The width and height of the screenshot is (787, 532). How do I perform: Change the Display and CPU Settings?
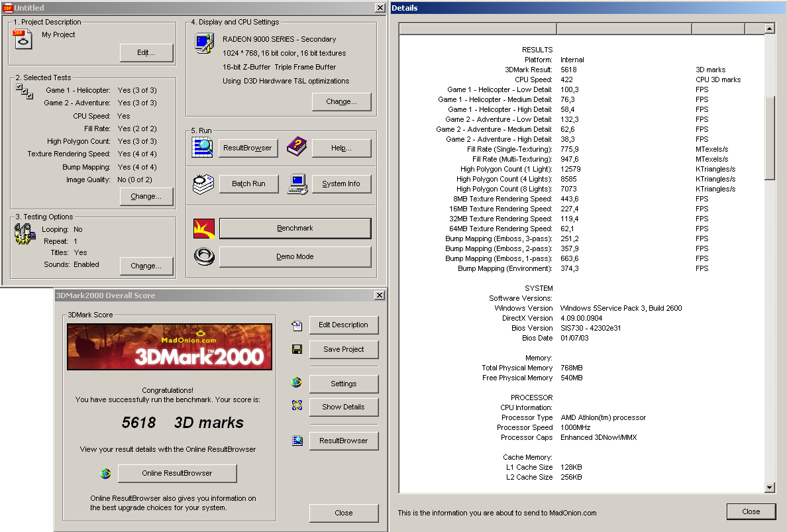341,101
